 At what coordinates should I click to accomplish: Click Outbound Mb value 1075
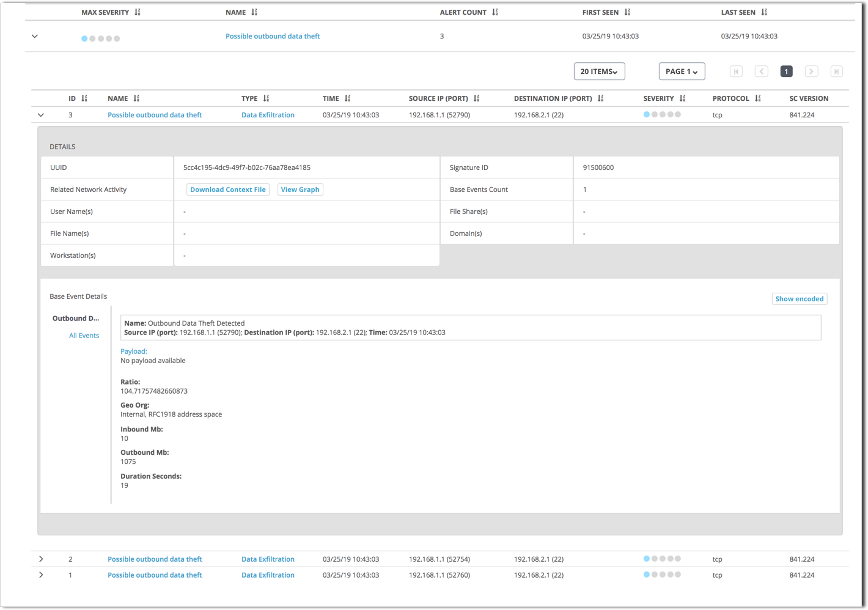(128, 461)
